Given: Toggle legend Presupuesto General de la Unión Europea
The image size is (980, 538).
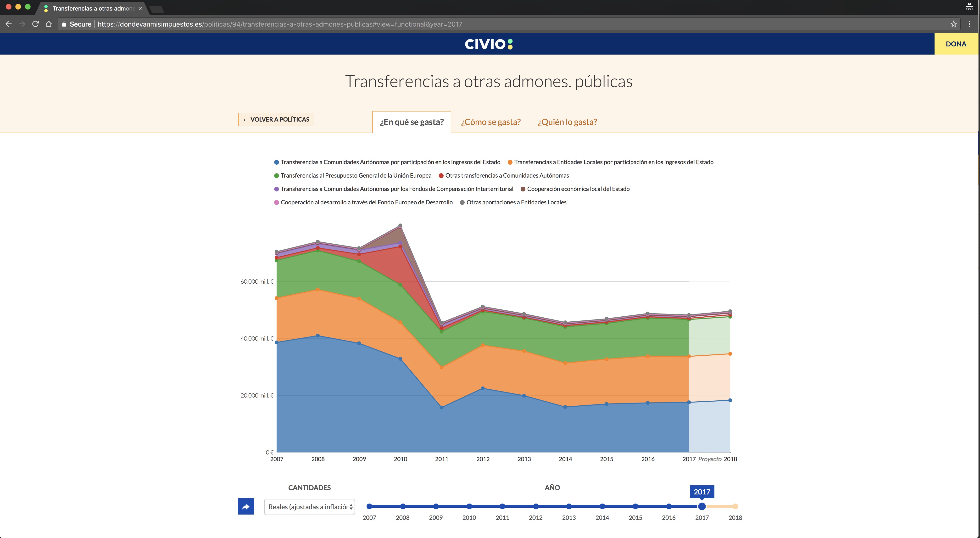Looking at the screenshot, I should coord(353,175).
